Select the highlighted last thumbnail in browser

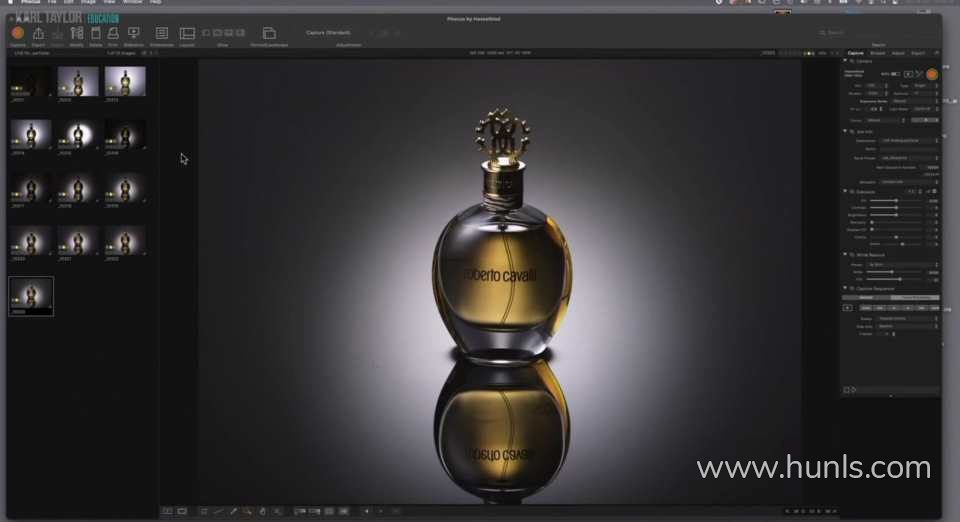pyautogui.click(x=31, y=296)
